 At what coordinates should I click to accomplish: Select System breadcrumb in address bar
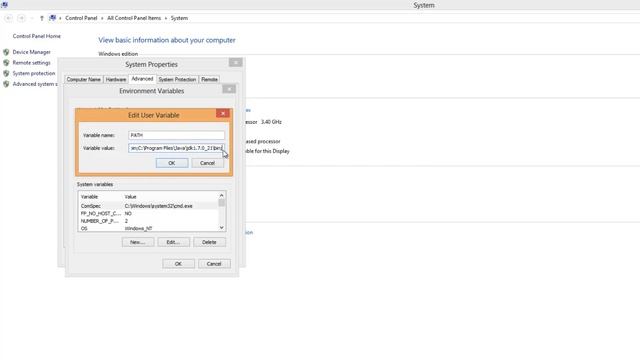[179, 18]
